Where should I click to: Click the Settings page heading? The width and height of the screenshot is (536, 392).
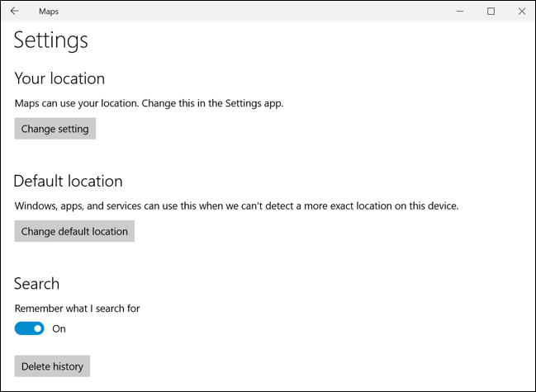[x=51, y=40]
